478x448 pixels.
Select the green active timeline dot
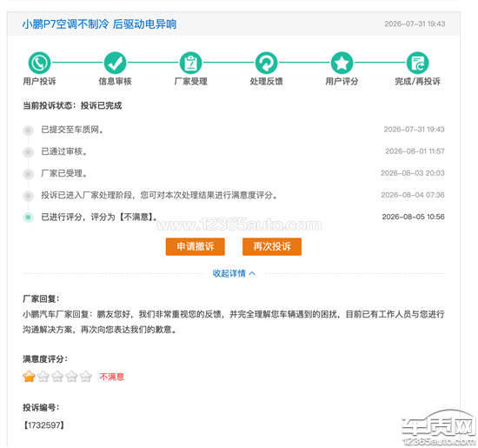point(29,217)
